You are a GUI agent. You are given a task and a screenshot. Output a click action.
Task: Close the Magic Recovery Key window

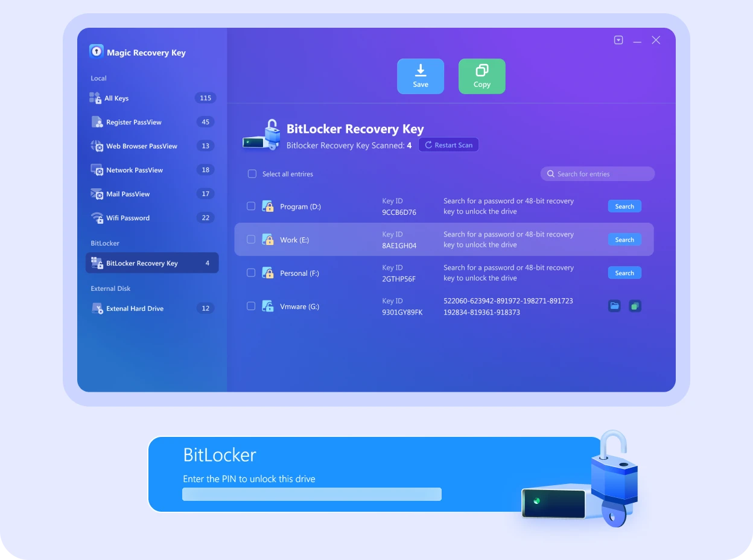click(x=656, y=40)
